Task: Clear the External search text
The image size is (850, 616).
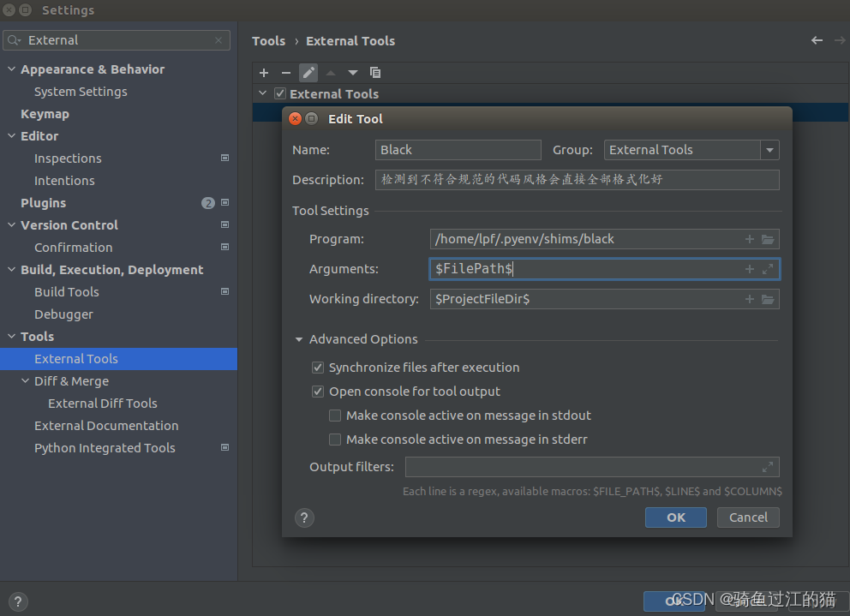Action: pos(218,40)
